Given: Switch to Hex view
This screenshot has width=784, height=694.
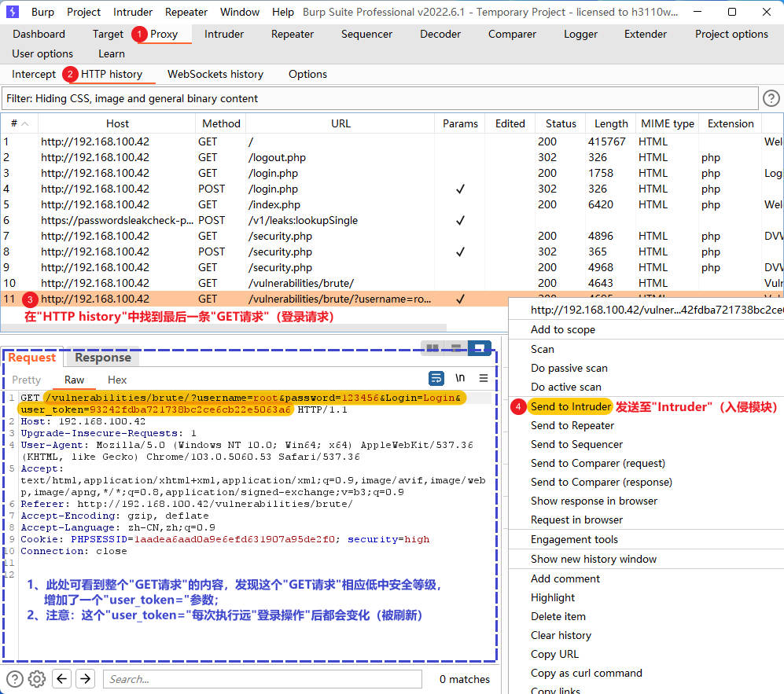Looking at the screenshot, I should (x=117, y=380).
